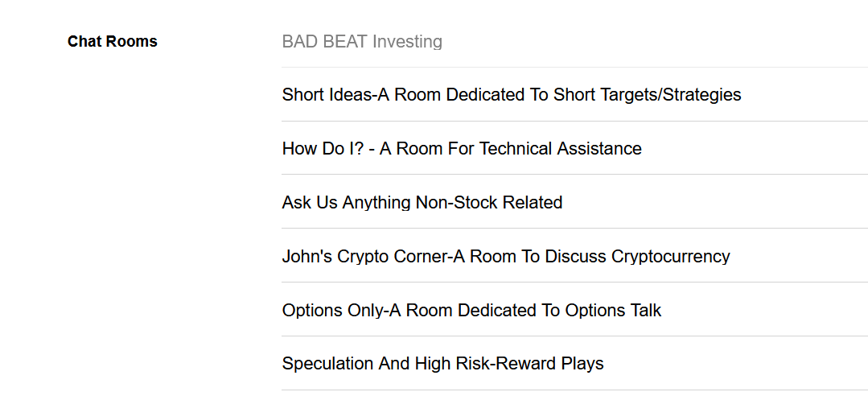Choose the non-stock related questions room
Viewport: 868px width, 396px height.
tap(422, 202)
